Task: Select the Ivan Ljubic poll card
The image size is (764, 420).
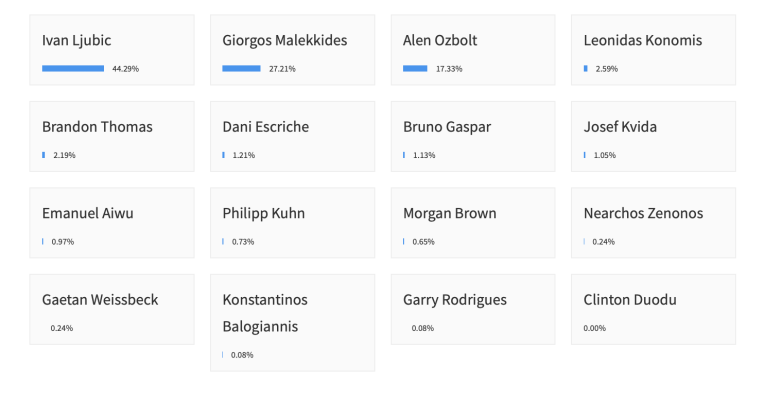Action: 112,50
